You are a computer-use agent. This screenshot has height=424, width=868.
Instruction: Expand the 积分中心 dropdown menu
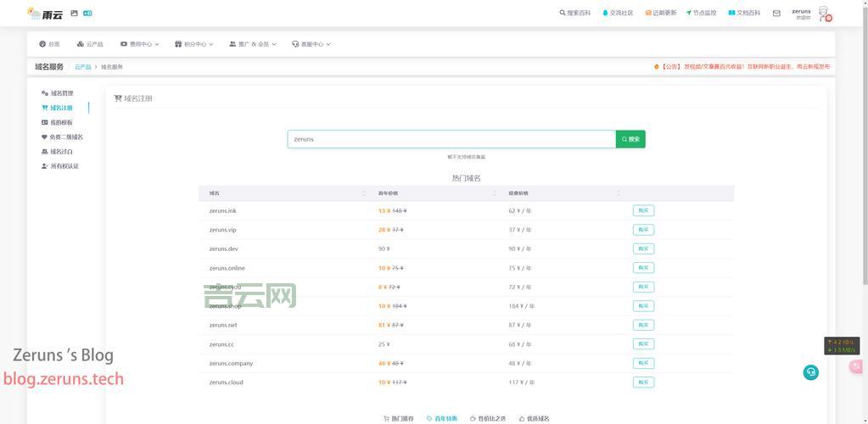pos(193,44)
